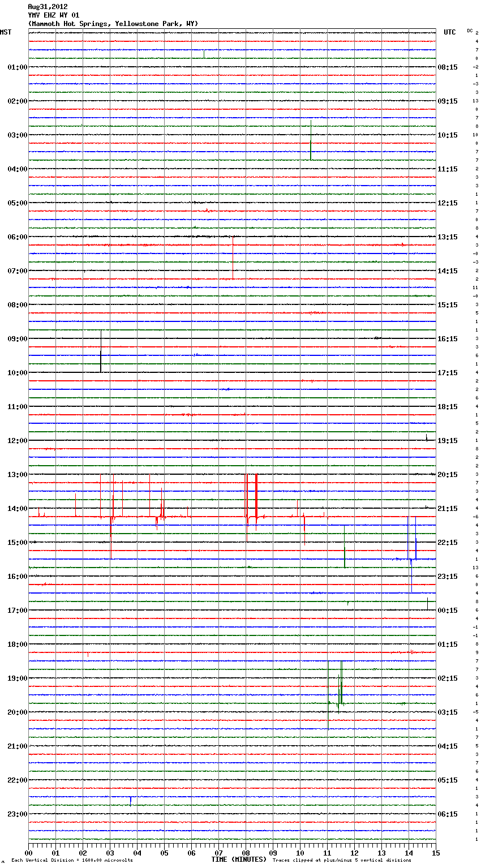Click the TIME (MINUTES) axis title
This screenshot has width=481, height=868.
point(239,860)
